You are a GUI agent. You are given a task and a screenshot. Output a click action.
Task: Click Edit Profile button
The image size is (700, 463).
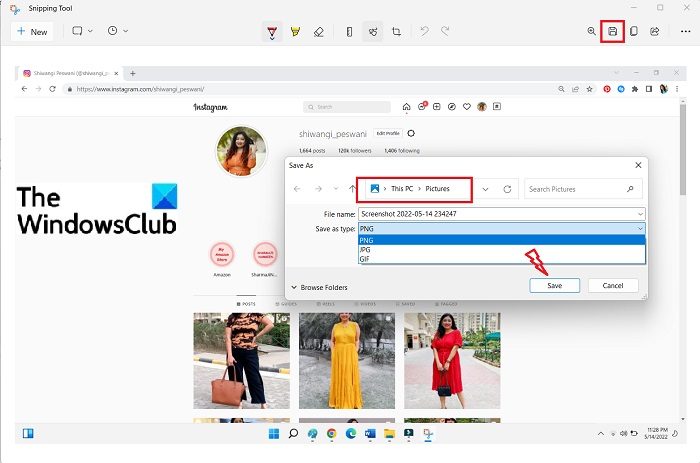388,133
